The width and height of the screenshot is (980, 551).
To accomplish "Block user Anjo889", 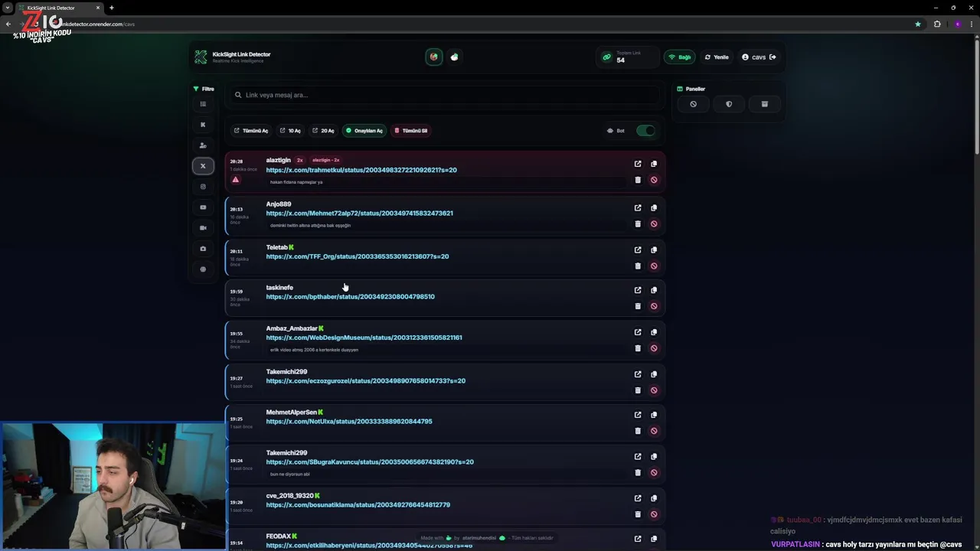I will (x=654, y=223).
